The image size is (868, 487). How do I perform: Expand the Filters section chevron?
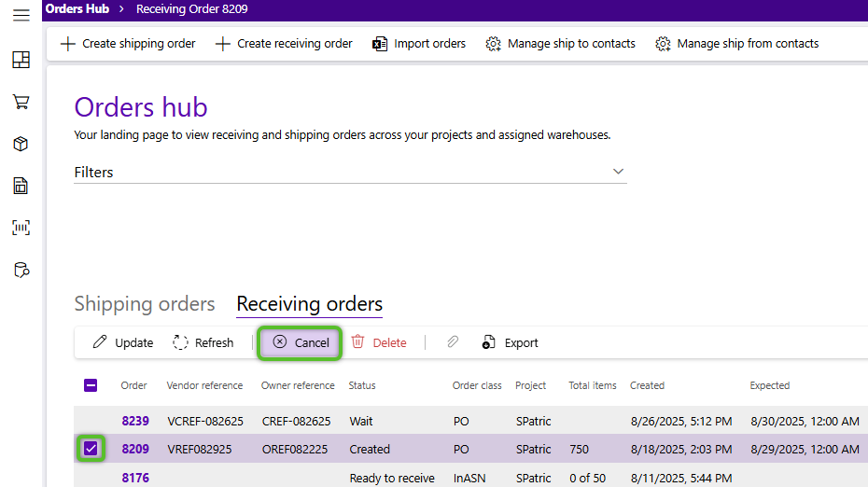(617, 172)
